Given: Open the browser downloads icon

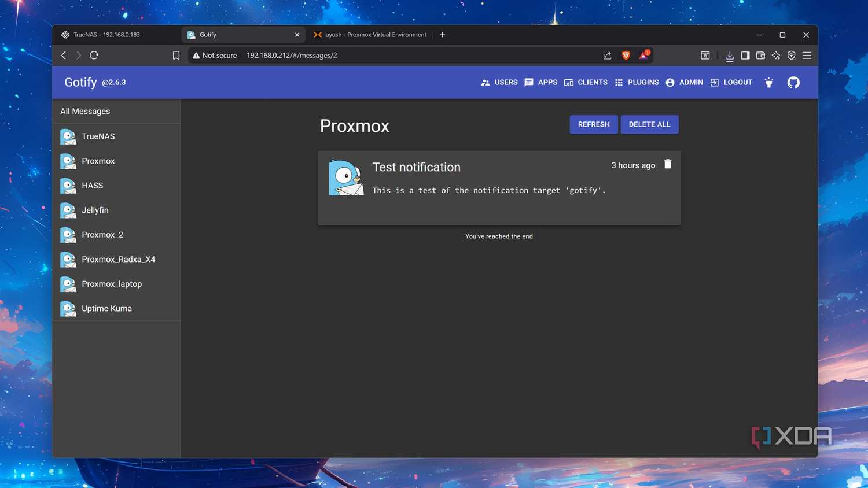Looking at the screenshot, I should click(730, 56).
